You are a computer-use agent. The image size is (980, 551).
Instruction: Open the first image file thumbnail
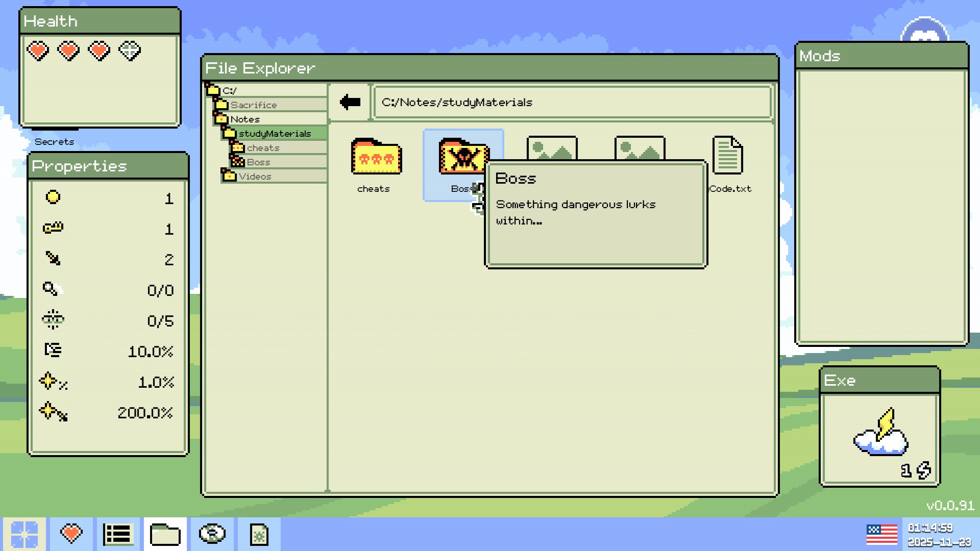[552, 148]
